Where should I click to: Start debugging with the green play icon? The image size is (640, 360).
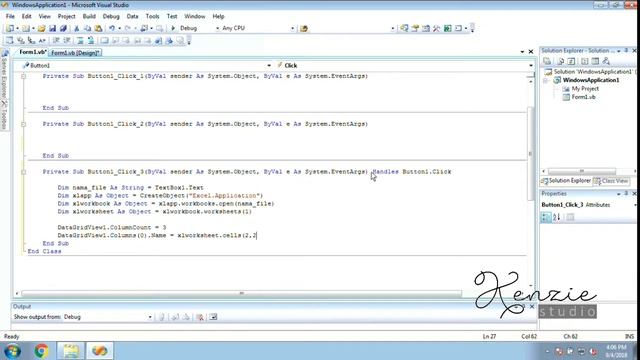click(x=173, y=28)
